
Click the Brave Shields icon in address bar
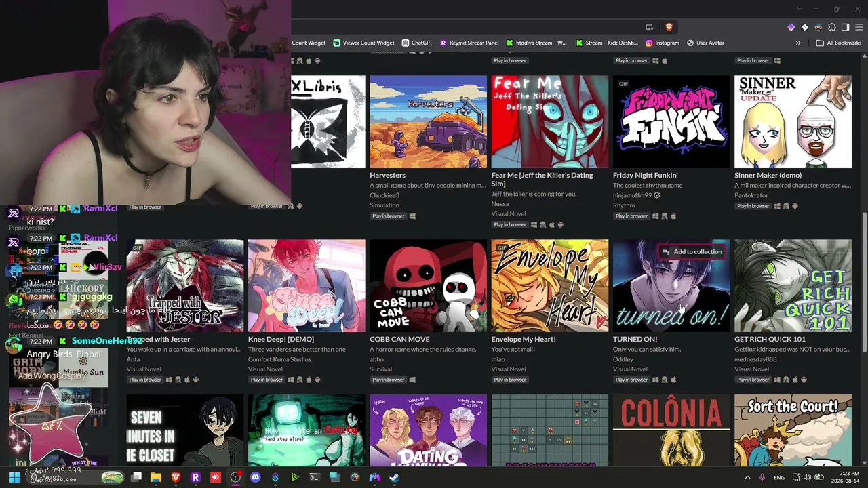669,27
